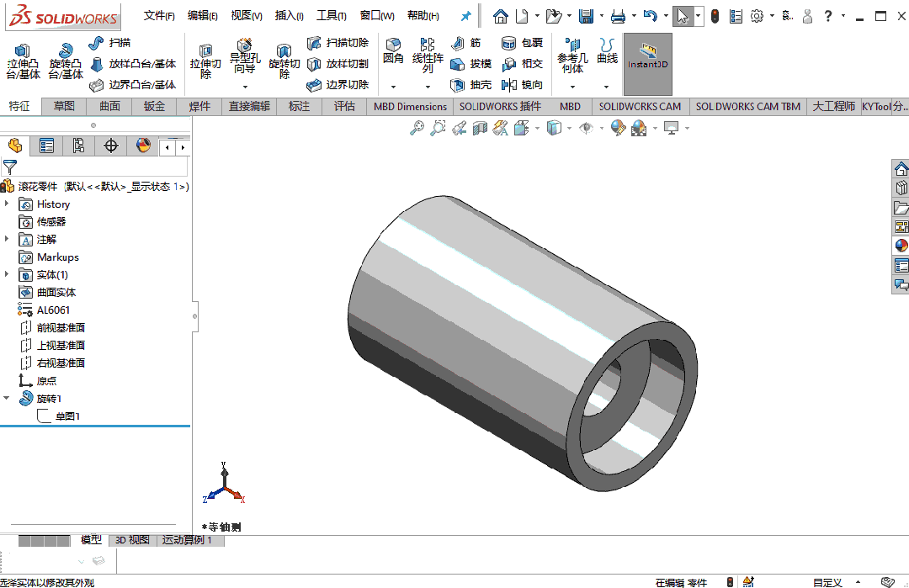Toggle the Instant3D button
The height and width of the screenshot is (588, 909).
coord(647,57)
